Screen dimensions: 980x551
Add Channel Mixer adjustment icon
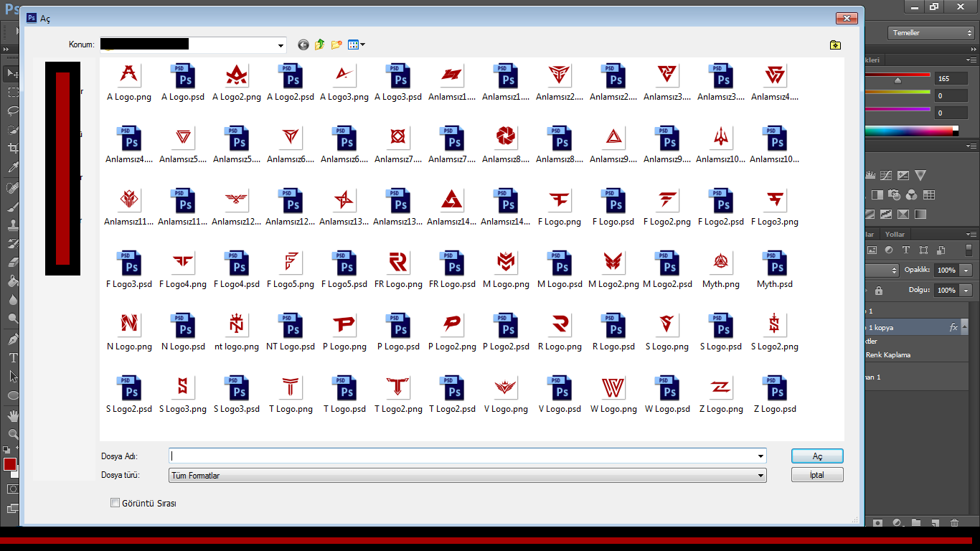(911, 194)
